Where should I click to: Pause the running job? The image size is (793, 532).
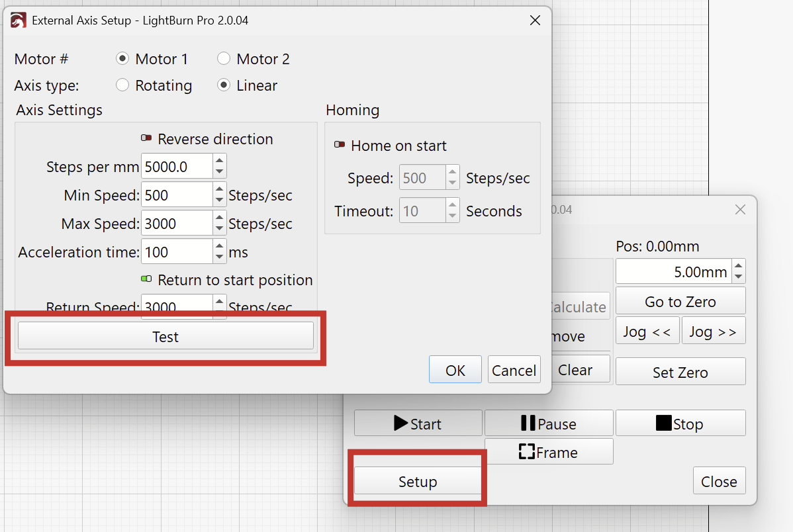coord(549,423)
